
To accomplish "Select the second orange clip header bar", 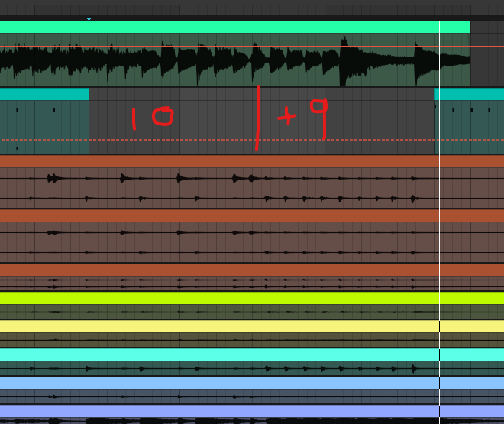I will point(229,215).
